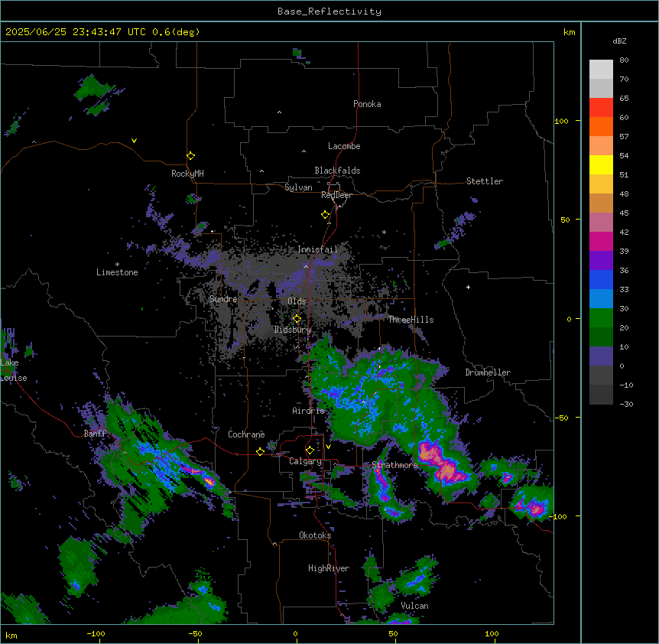Screen dimensions: 659x644
Task: Click the Sylvan label on the map
Action: (x=298, y=187)
